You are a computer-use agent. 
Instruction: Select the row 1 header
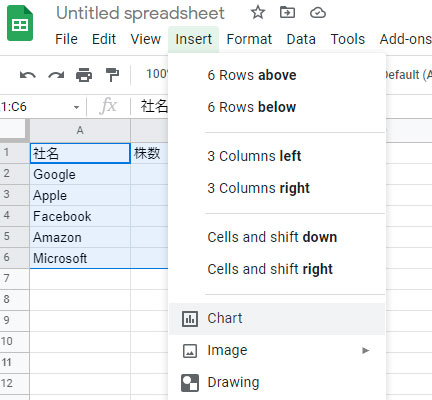coord(14,153)
